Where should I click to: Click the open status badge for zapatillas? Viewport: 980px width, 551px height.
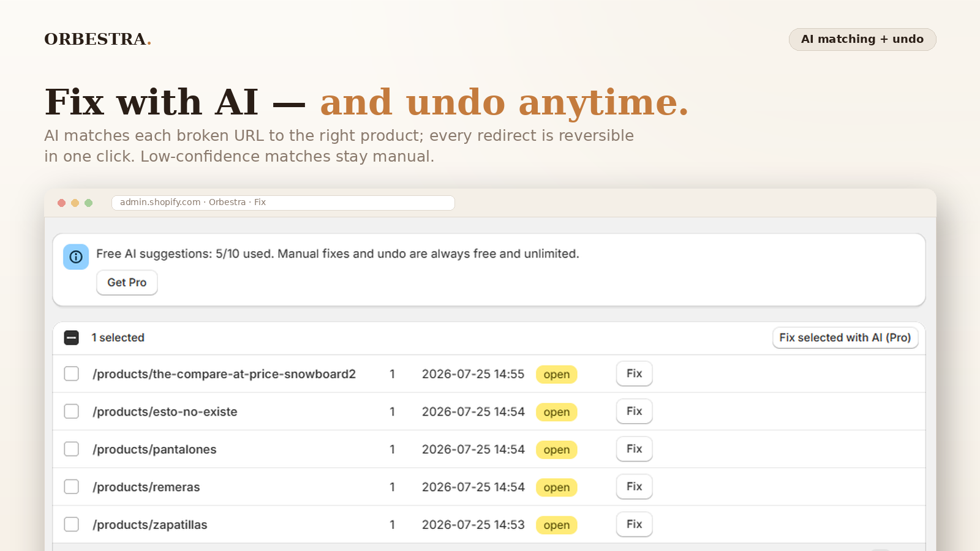[557, 525]
